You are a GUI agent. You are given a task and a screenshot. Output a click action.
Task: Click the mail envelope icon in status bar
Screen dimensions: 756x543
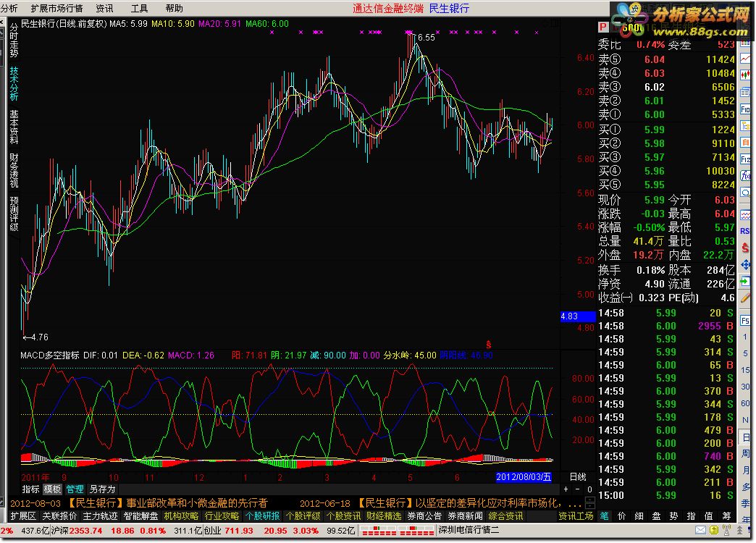pyautogui.click(x=700, y=530)
